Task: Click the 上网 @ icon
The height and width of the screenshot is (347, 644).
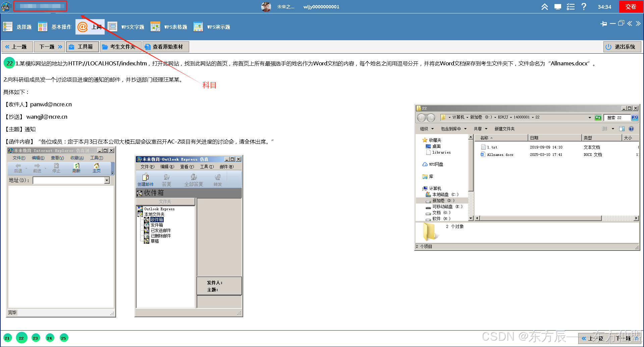Action: (83, 27)
